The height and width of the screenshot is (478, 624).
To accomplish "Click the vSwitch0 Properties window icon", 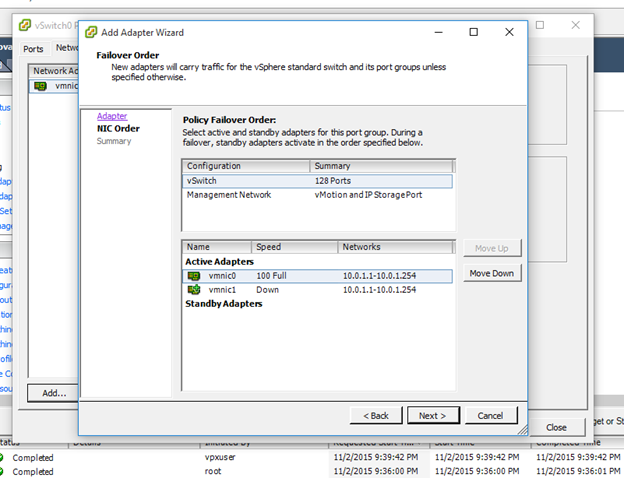I will click(x=25, y=25).
